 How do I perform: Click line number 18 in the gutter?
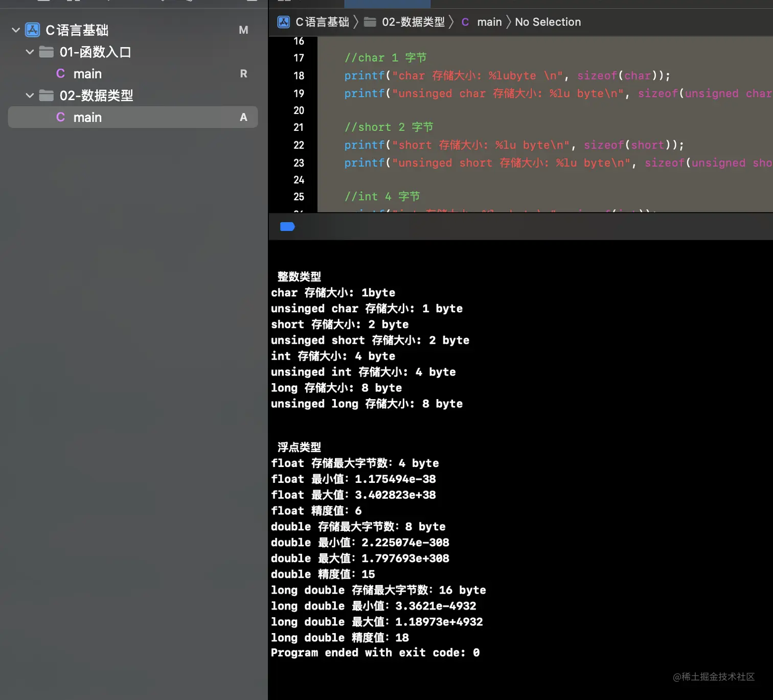click(x=299, y=76)
